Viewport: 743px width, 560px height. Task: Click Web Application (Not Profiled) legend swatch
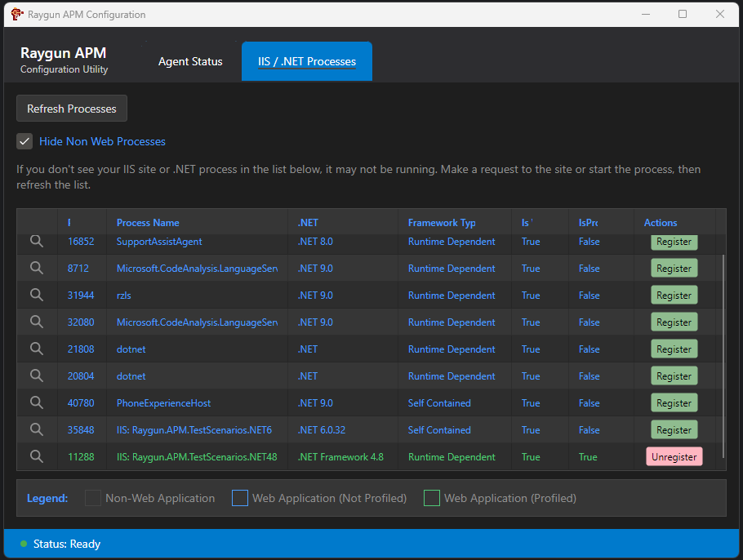click(x=240, y=498)
